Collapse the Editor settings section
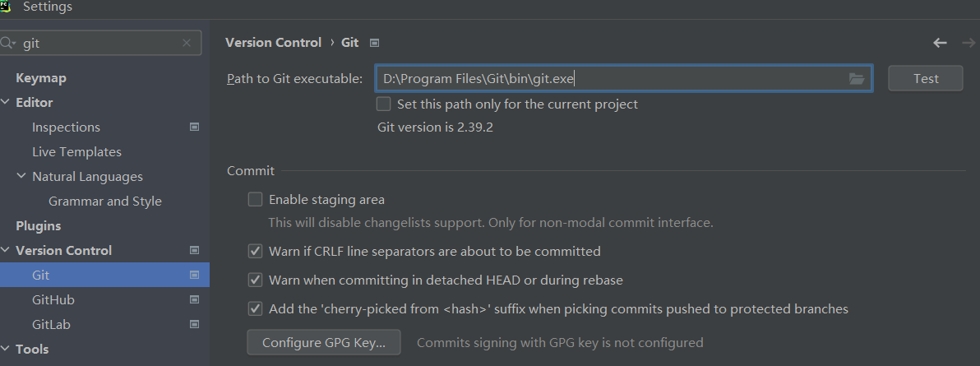 coord(6,103)
